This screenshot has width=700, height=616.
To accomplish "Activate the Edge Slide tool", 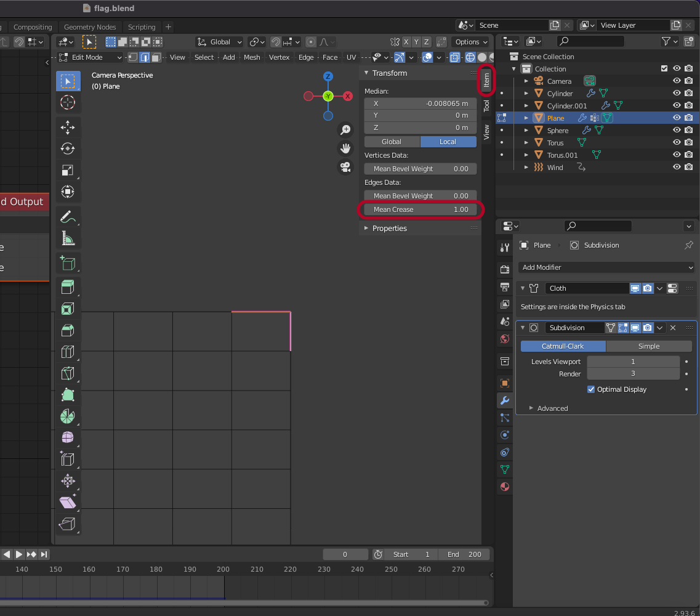I will tap(68, 459).
